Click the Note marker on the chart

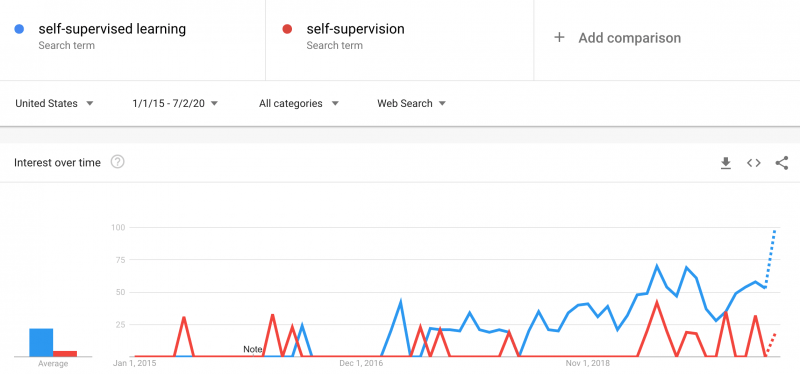pyautogui.click(x=253, y=350)
